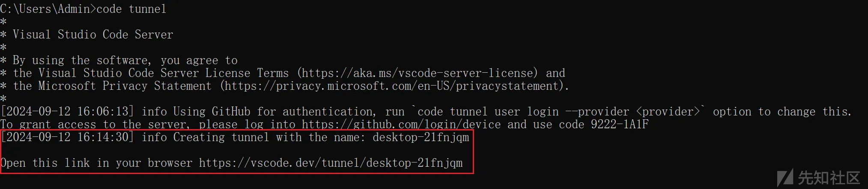Click the 先知社区 watermark text

(829, 177)
